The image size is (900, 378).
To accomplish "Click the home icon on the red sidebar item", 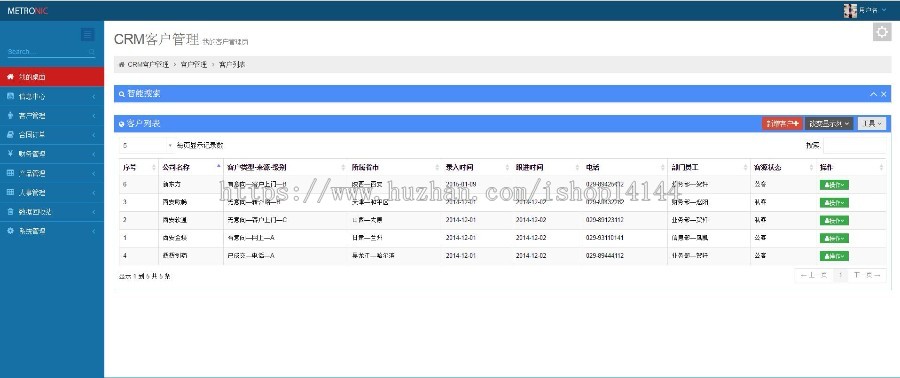I will [10, 76].
